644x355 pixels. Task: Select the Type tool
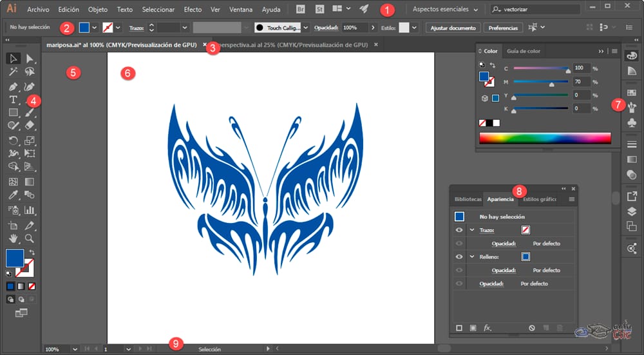13,100
